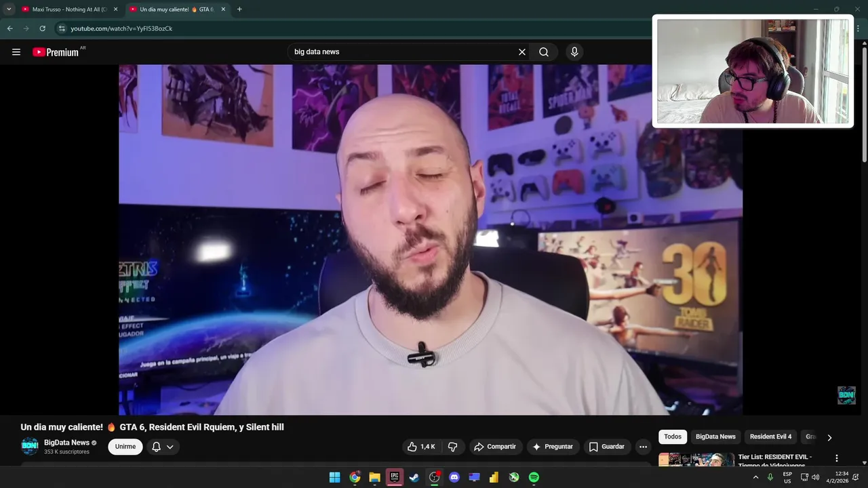The width and height of the screenshot is (868, 488).
Task: Like the video with thumbs up
Action: click(x=421, y=447)
